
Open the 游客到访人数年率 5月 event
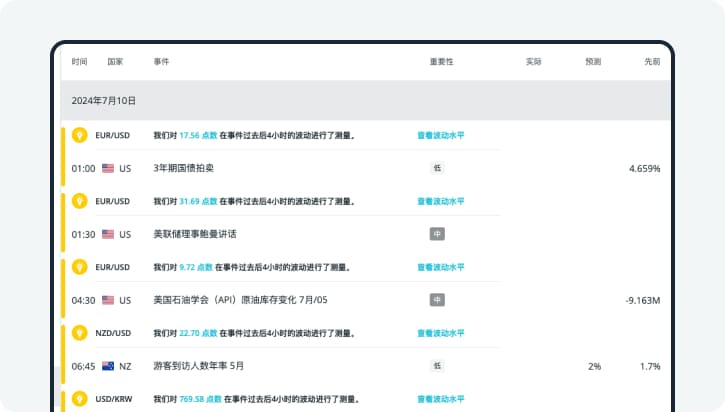(198, 366)
